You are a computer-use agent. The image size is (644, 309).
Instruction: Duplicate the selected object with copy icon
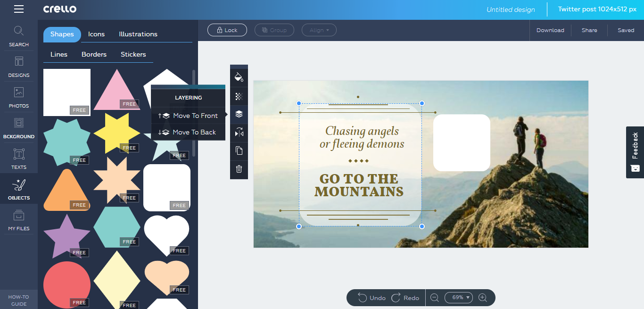239,151
